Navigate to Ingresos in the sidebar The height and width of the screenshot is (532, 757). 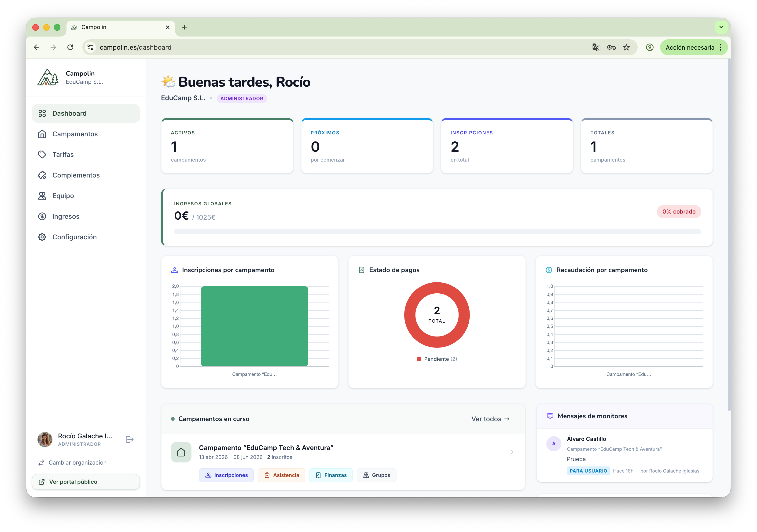pos(86,216)
